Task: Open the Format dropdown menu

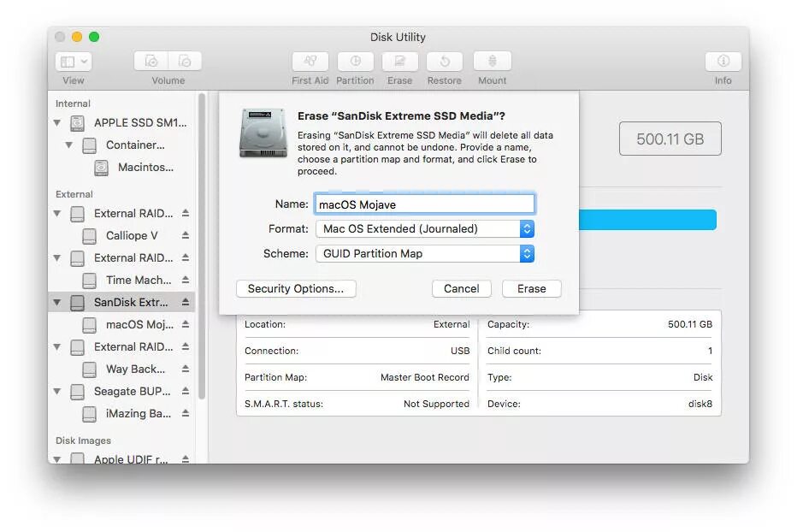Action: pyautogui.click(x=425, y=229)
